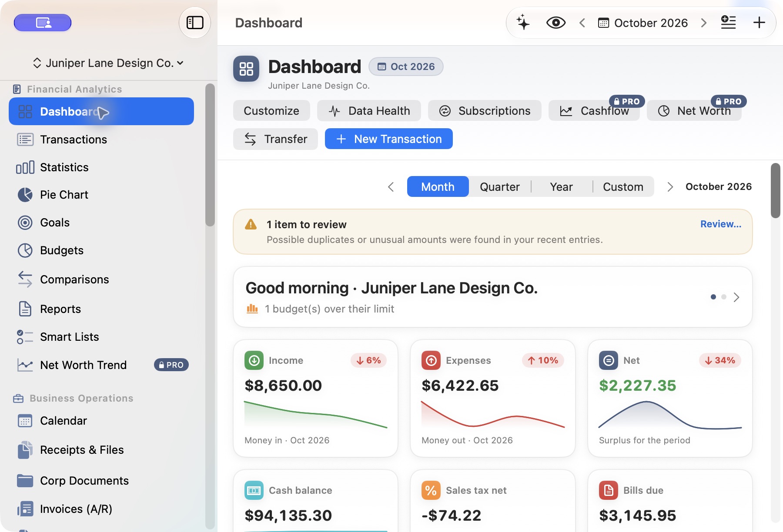
Task: Click the Corp Documents folder icon
Action: [25, 481]
